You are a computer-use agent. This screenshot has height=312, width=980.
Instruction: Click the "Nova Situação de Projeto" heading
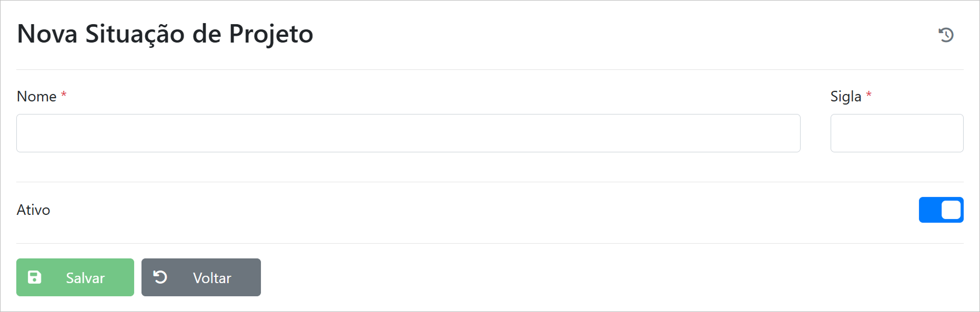[x=165, y=35]
